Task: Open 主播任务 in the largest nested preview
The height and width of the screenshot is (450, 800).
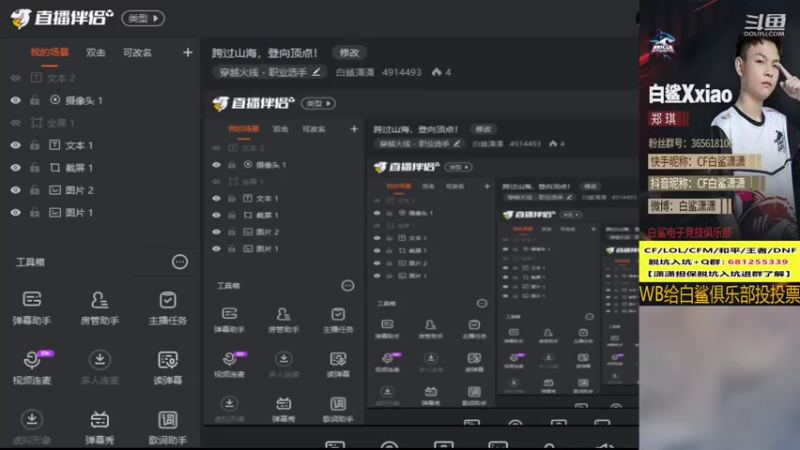Action: point(338,320)
